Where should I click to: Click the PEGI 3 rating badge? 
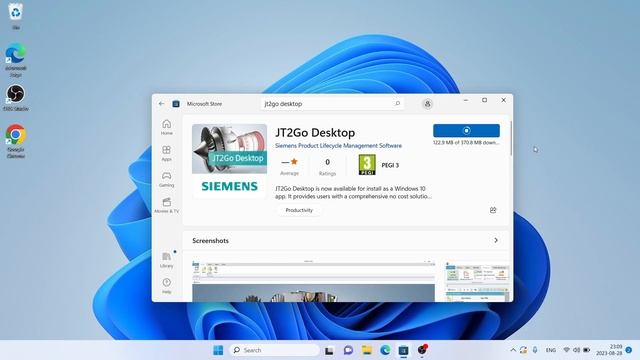click(x=367, y=165)
